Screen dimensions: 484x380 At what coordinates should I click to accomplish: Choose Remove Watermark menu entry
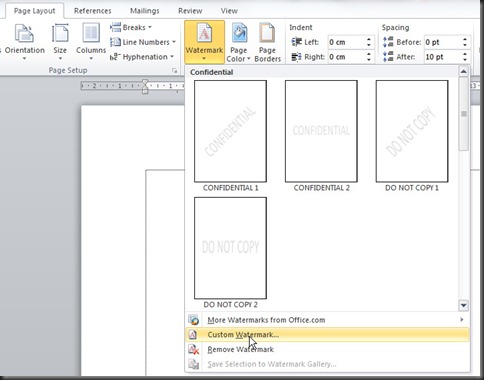pyautogui.click(x=327, y=349)
